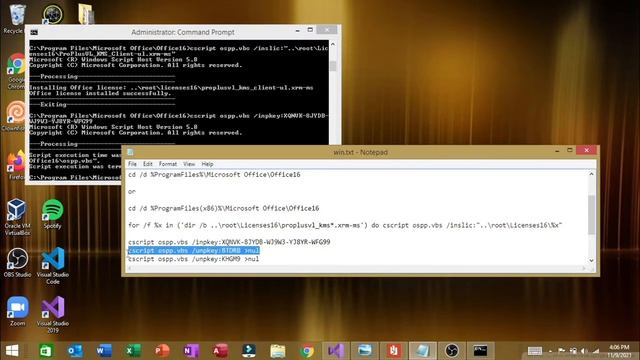
Task: Click the cscript /inpkey line in Notepad
Action: pyautogui.click(x=229, y=242)
